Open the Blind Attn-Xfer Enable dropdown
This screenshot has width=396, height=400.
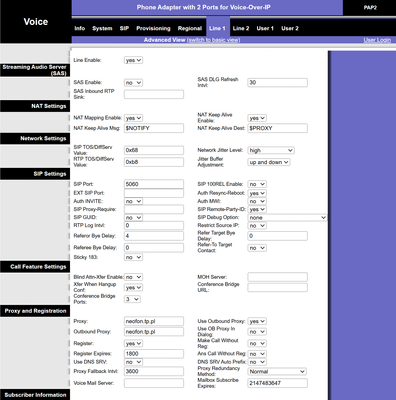pyautogui.click(x=133, y=277)
